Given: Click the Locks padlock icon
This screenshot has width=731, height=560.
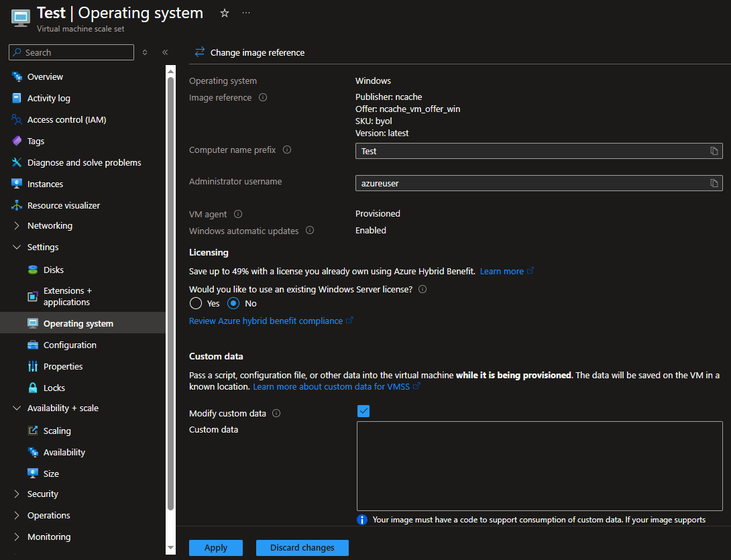Looking at the screenshot, I should coord(33,388).
